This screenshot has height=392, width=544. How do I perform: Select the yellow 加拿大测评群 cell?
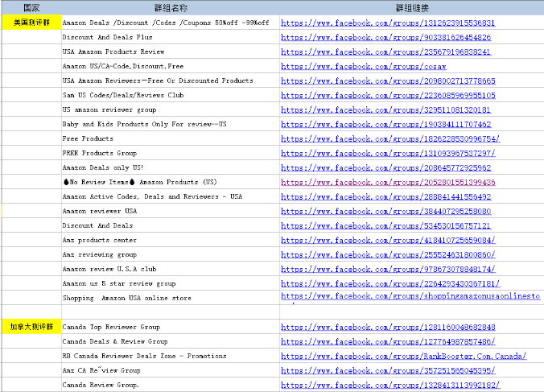[x=31, y=327]
